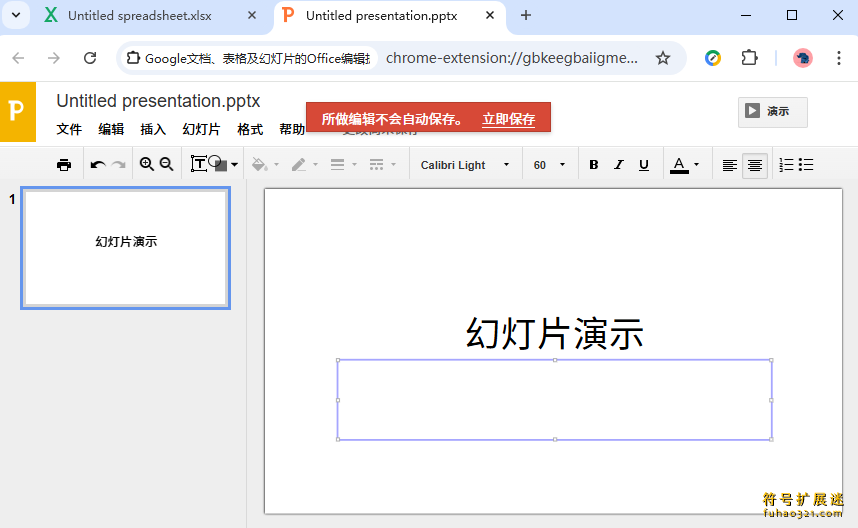Open the Chrome extensions puzzle menu
The width and height of the screenshot is (858, 528).
(749, 58)
